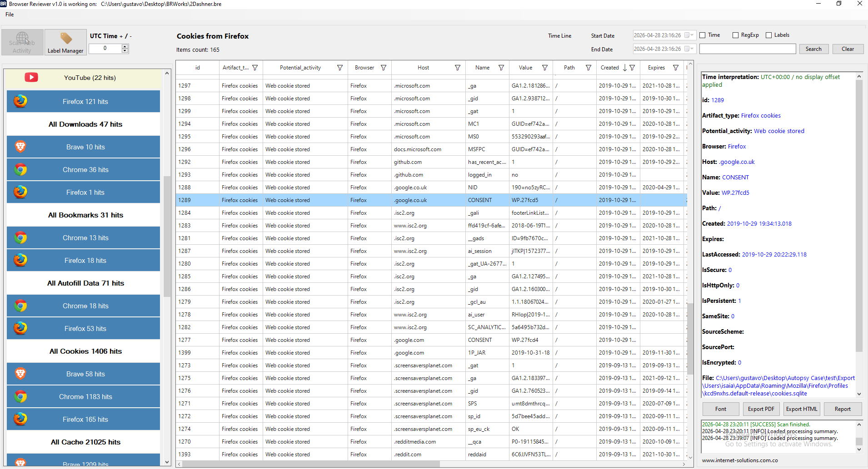The height and width of the screenshot is (469, 868).
Task: Open the Brave 10 hits icon
Action: [20, 147]
